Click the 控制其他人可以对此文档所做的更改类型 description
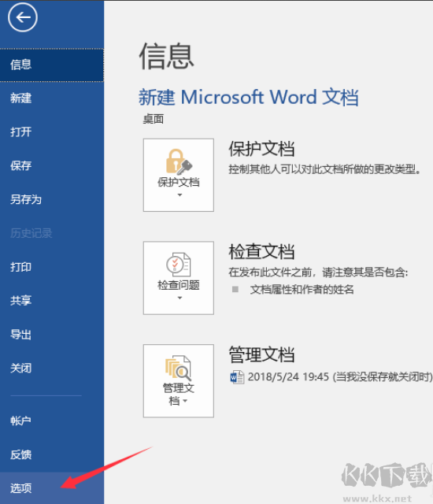The width and height of the screenshot is (433, 504). click(x=324, y=169)
